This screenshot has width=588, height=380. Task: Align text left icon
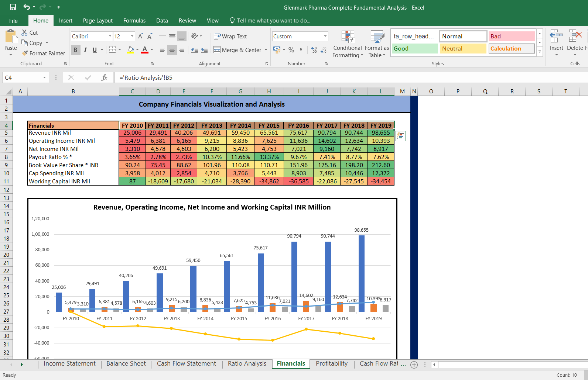(163, 50)
